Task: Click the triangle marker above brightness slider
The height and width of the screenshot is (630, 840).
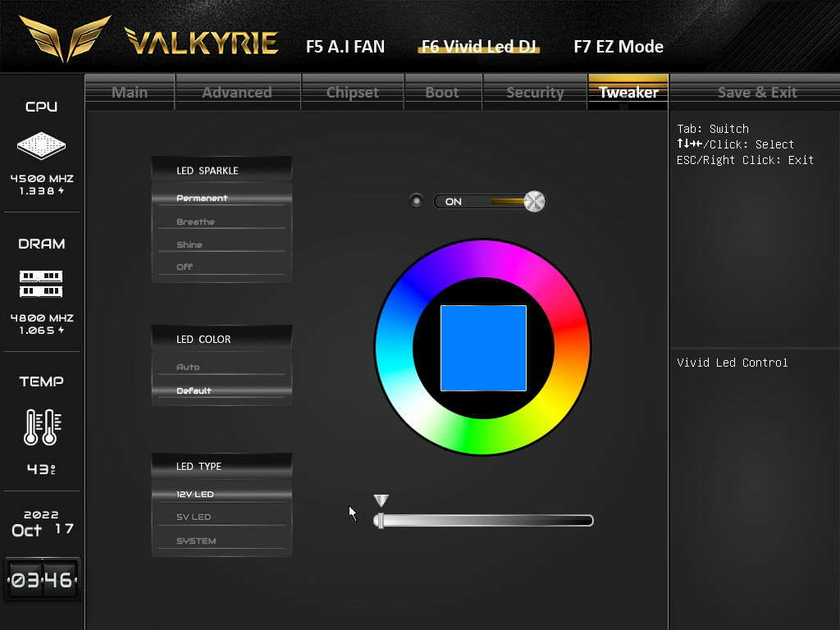Action: [381, 500]
